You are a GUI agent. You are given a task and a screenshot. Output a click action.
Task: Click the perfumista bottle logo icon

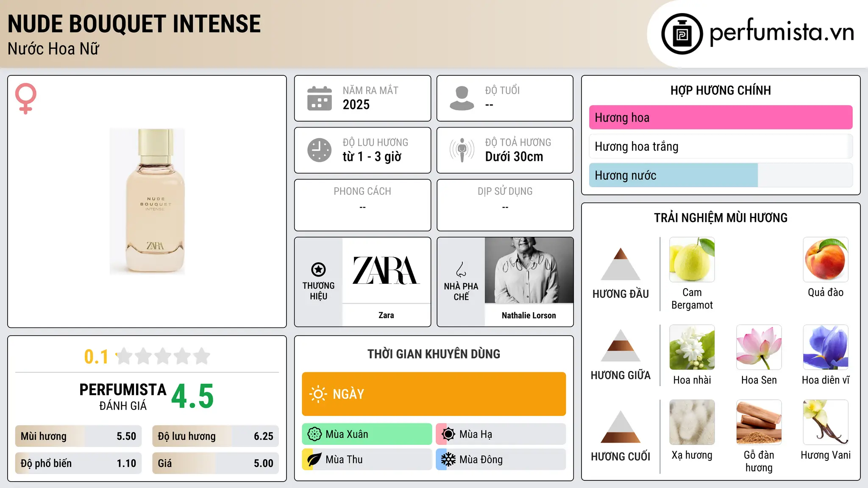click(x=682, y=34)
